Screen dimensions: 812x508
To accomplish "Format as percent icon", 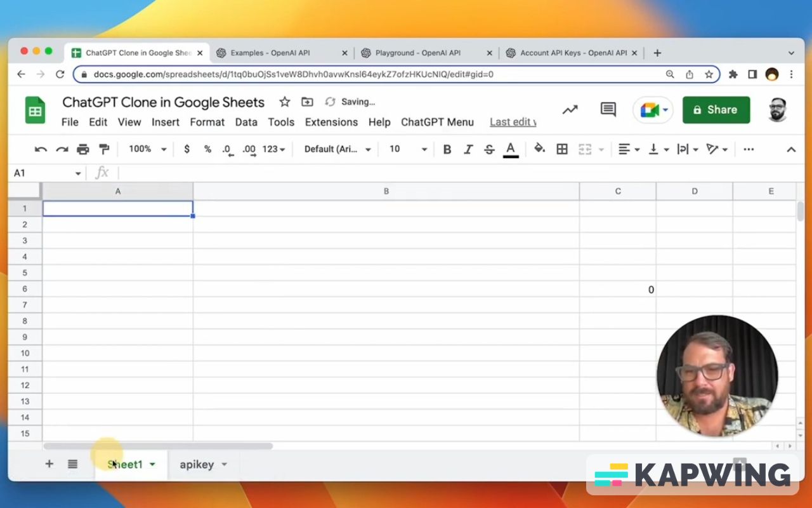I will coord(207,149).
